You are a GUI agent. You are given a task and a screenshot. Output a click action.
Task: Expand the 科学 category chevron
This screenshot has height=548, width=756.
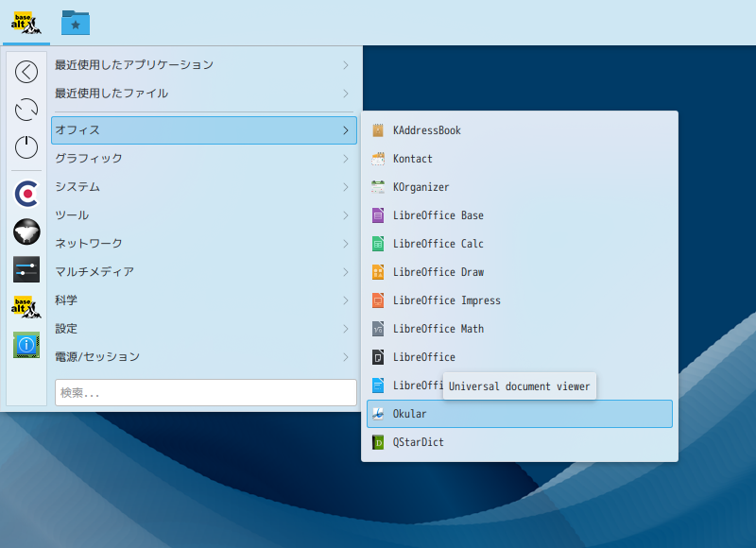(346, 300)
